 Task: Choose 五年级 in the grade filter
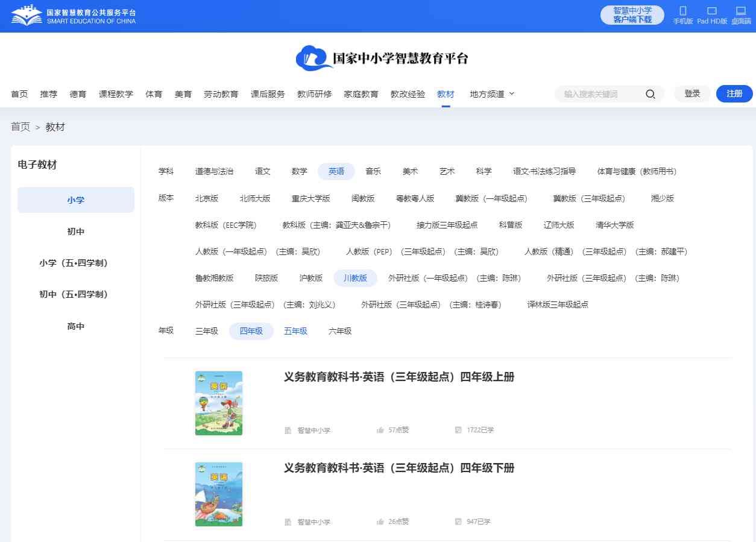pyautogui.click(x=295, y=331)
